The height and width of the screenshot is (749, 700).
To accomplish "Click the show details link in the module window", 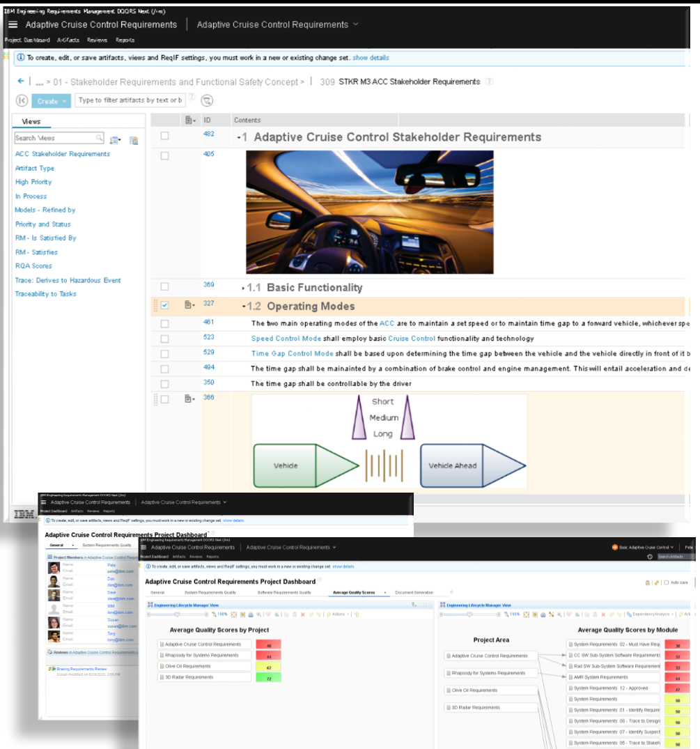I will [x=371, y=57].
